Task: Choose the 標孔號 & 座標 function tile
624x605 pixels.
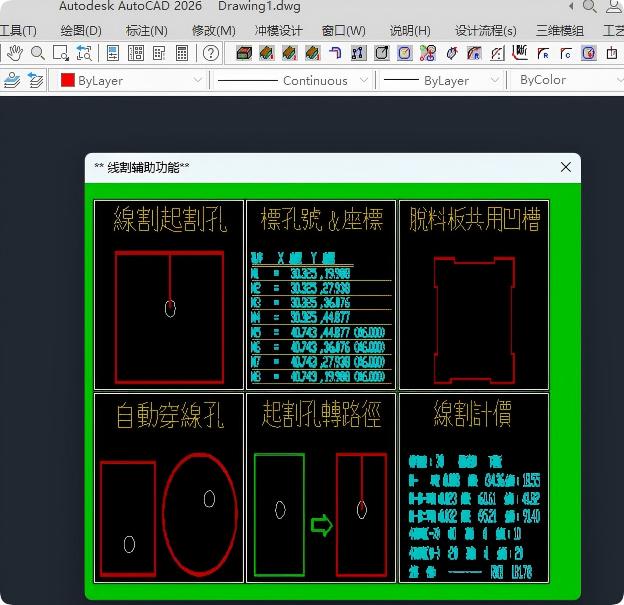Action: [321, 295]
